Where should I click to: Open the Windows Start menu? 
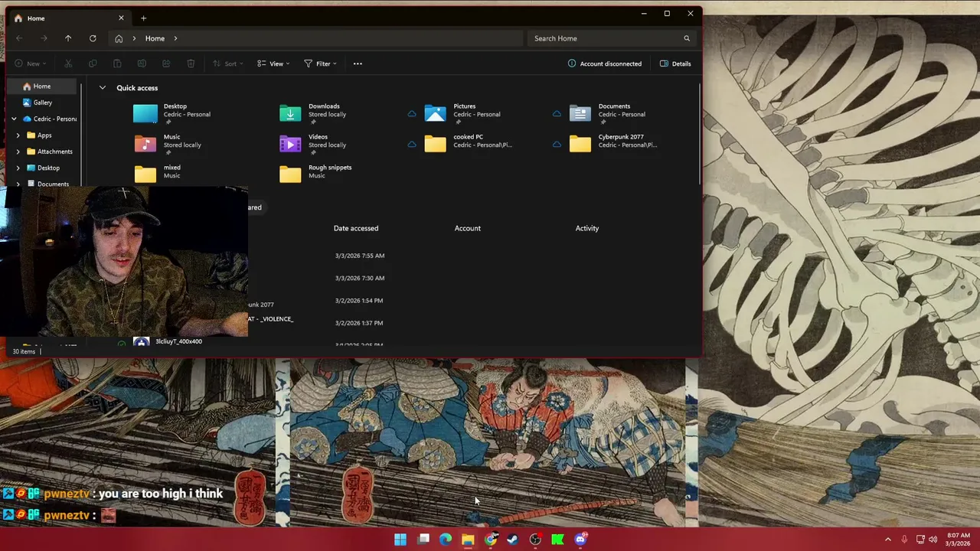click(400, 540)
